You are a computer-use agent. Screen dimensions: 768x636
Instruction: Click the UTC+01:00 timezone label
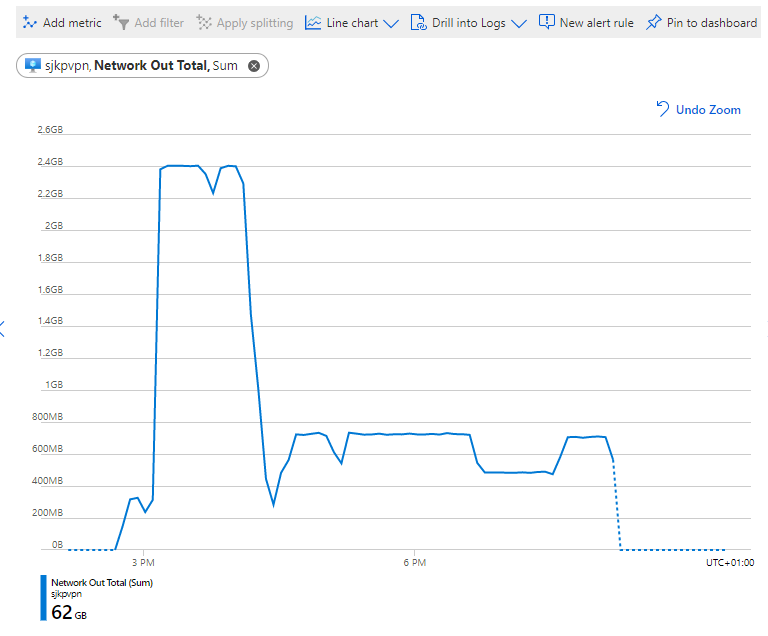click(730, 563)
